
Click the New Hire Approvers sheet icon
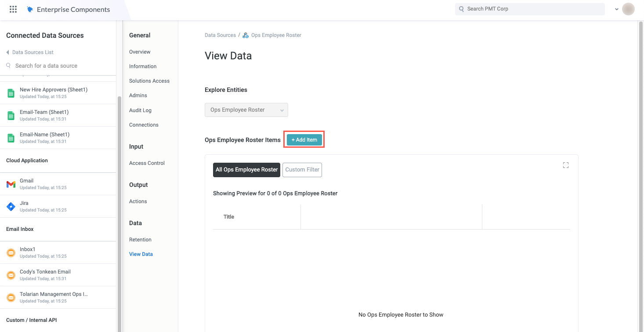pos(11,93)
